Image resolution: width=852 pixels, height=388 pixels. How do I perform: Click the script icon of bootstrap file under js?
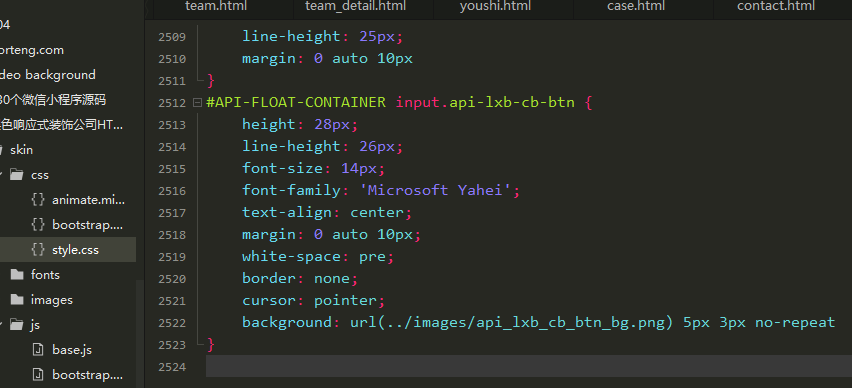click(37, 375)
